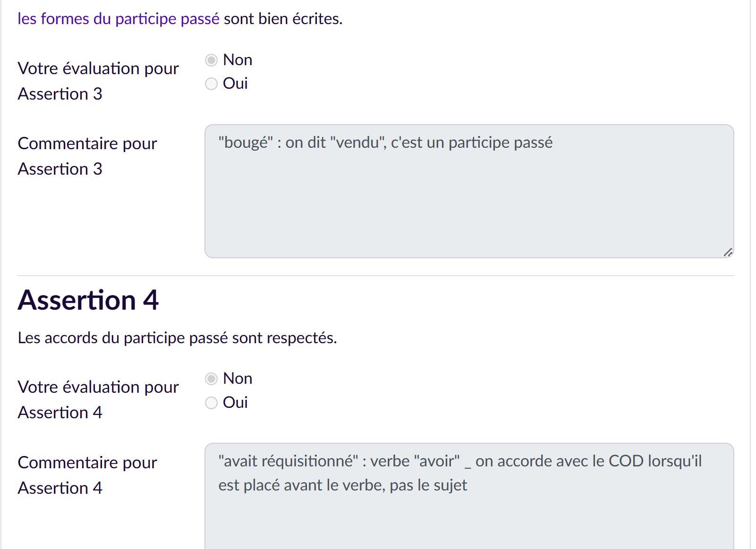The width and height of the screenshot is (756, 549).
Task: Click the "Non" label text under Assertion 3
Action: [238, 60]
